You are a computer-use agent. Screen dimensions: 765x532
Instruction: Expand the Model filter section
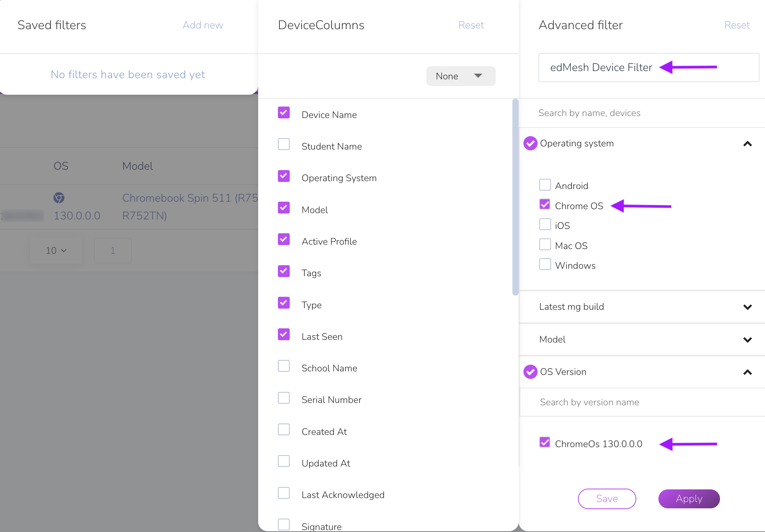pos(747,340)
